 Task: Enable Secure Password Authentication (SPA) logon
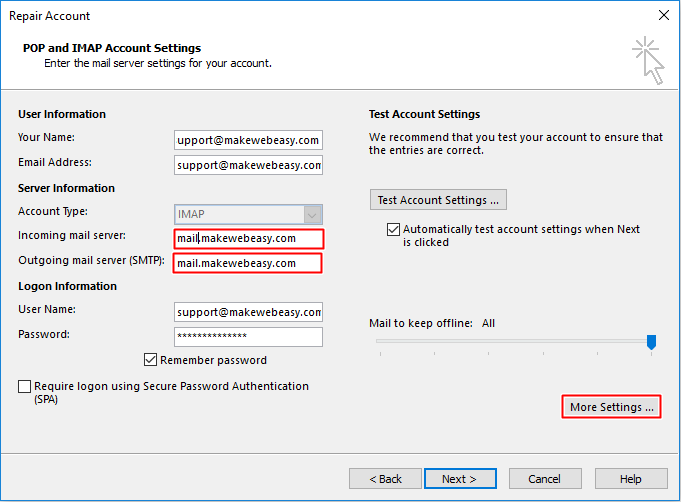[24, 386]
